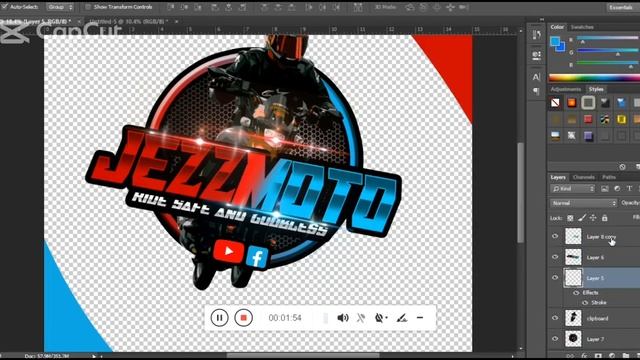Create new adjustment layer icon at panel bottom

point(612,356)
